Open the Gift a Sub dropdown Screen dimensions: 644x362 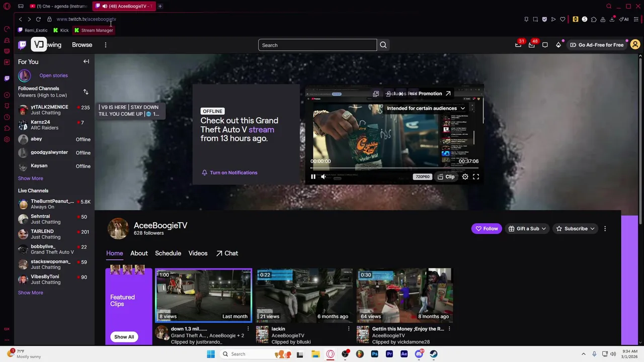pyautogui.click(x=527, y=229)
